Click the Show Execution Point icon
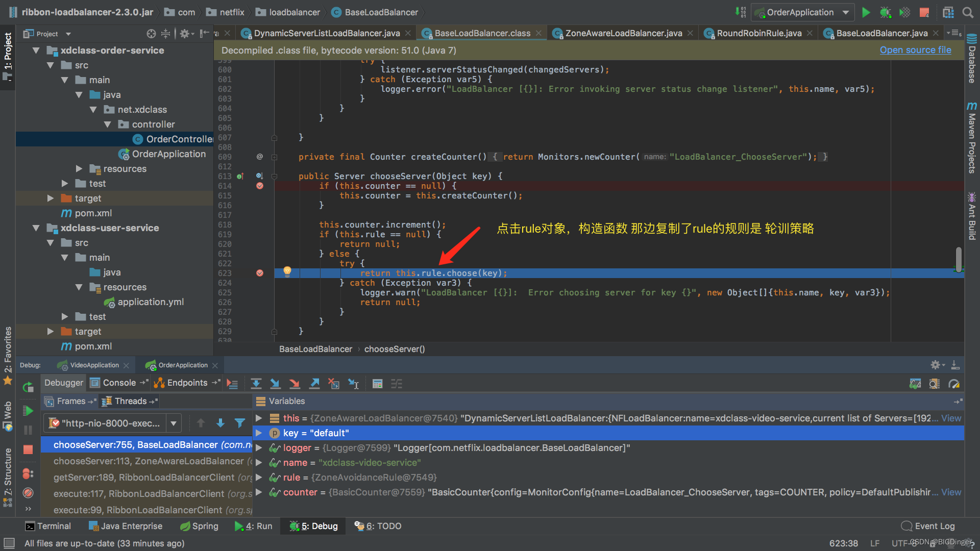This screenshot has height=551, width=980. coord(232,384)
